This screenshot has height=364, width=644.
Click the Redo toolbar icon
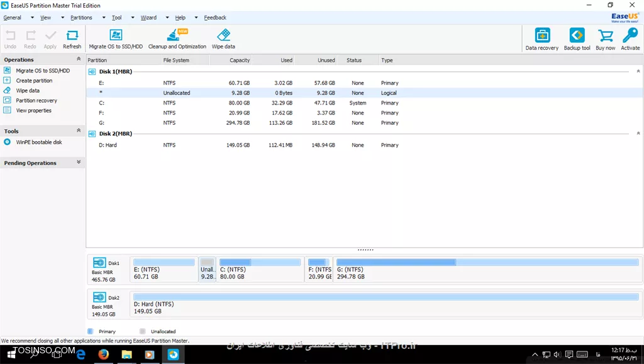(30, 39)
